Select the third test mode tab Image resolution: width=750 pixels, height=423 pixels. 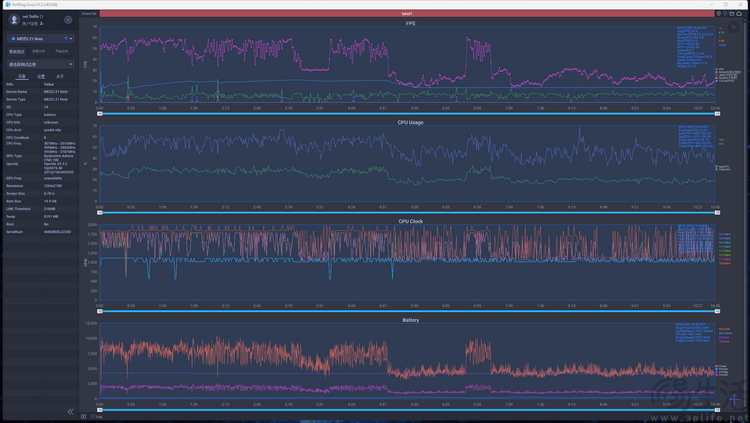pyautogui.click(x=62, y=51)
